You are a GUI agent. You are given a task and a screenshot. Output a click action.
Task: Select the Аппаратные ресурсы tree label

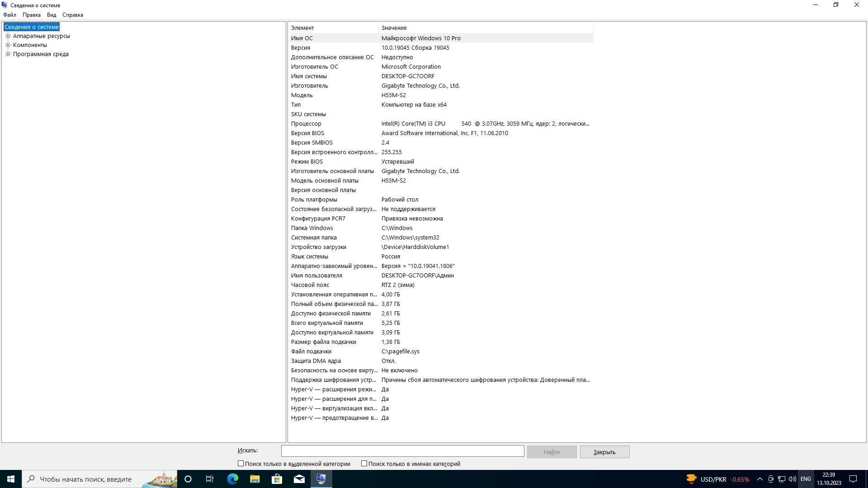(42, 36)
